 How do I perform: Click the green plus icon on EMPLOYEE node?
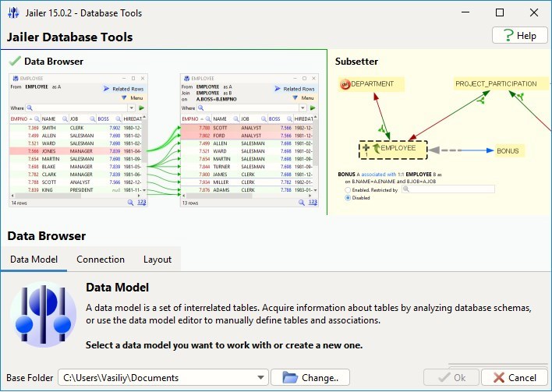pos(366,148)
